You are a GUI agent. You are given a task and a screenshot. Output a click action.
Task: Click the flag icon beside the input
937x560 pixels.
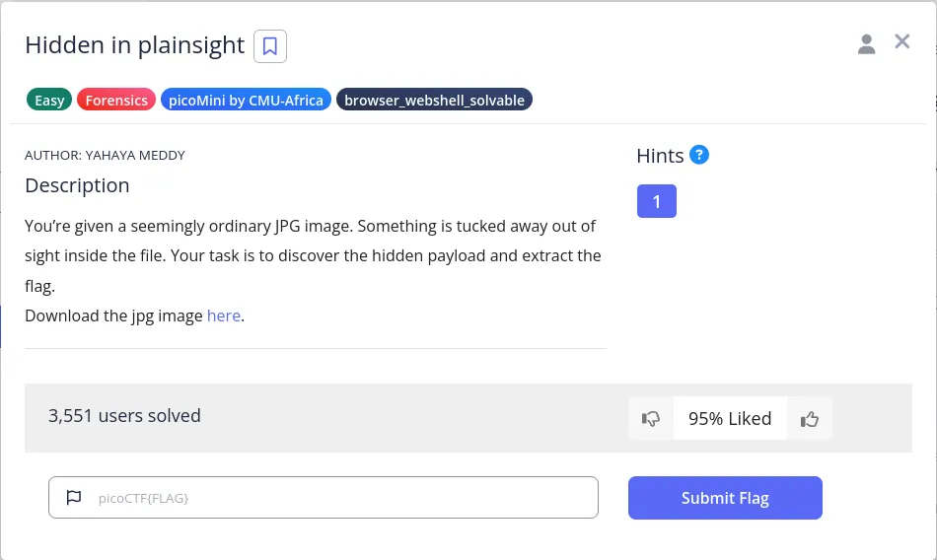coord(74,498)
